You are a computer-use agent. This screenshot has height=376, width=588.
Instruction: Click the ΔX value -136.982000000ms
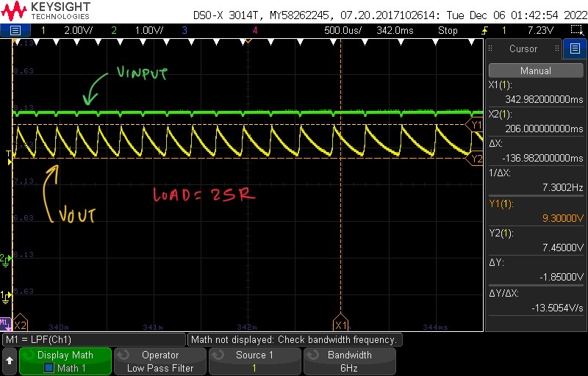point(542,159)
